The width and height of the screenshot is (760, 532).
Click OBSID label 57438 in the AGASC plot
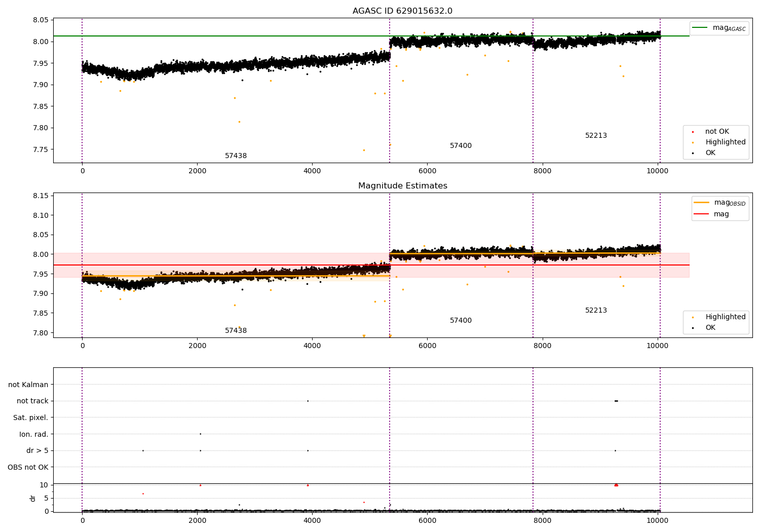coord(236,156)
